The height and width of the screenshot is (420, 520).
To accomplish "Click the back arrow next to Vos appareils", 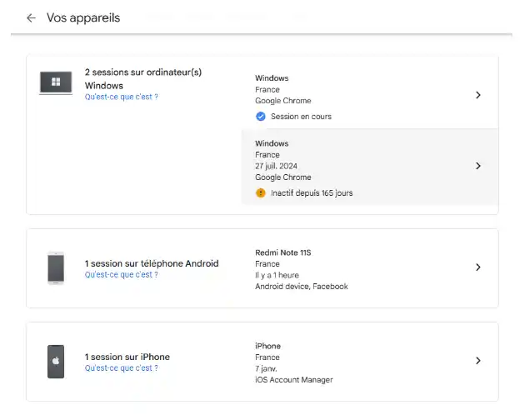I will click(x=31, y=17).
